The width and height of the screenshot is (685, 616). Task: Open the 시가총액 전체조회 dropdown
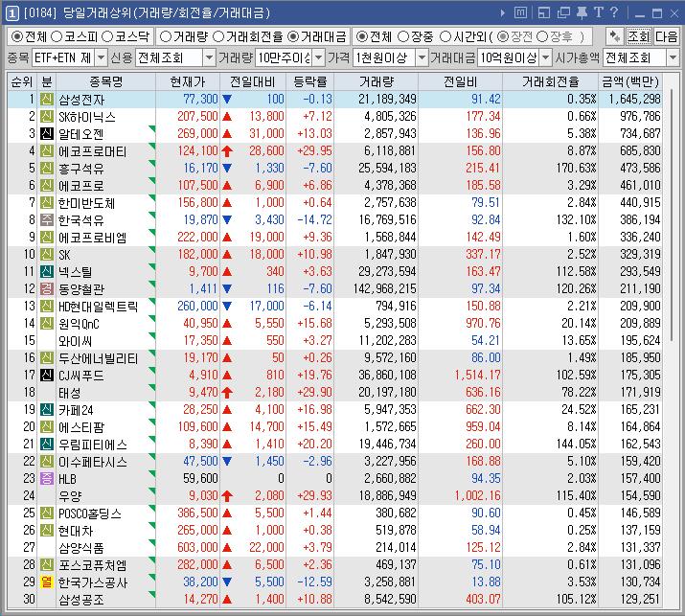673,57
